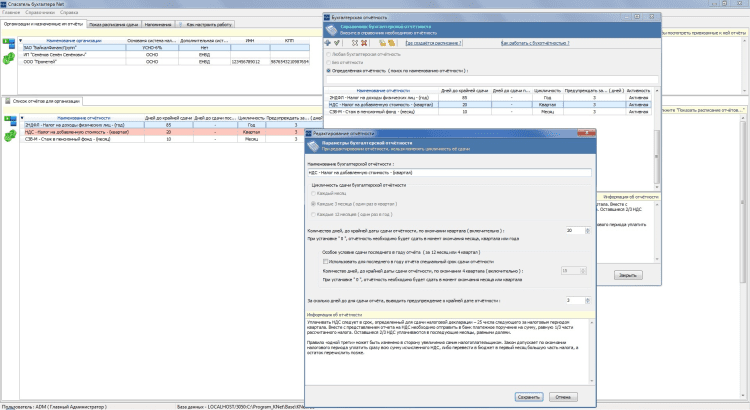Click the info text area scrollbar in edit dialog
The image size is (750, 410).
592,351
